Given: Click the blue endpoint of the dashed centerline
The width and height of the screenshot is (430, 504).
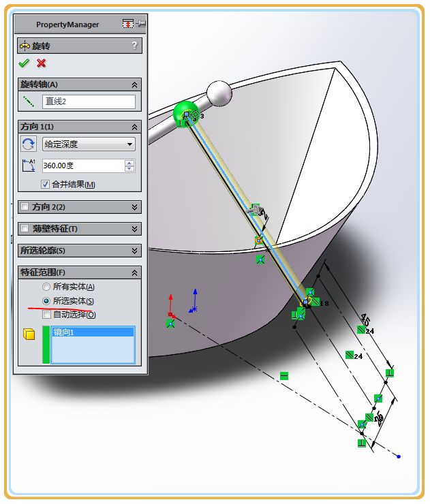Looking at the screenshot, I should point(399,456).
